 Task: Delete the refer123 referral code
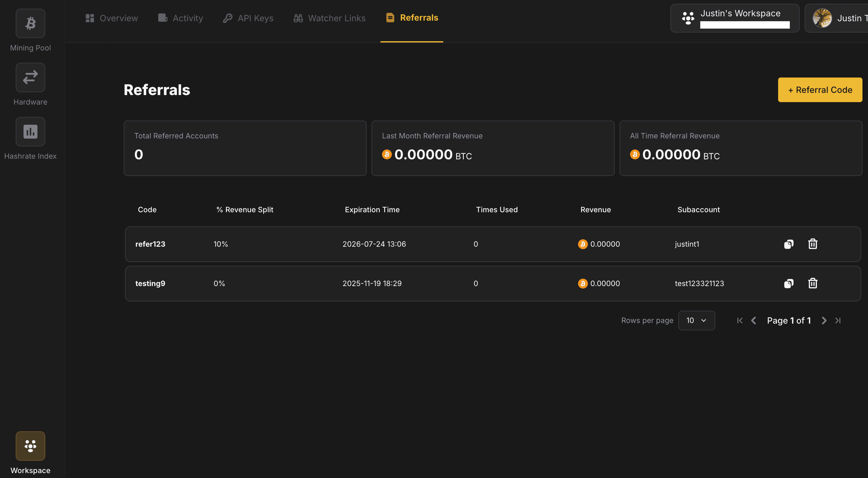click(813, 244)
